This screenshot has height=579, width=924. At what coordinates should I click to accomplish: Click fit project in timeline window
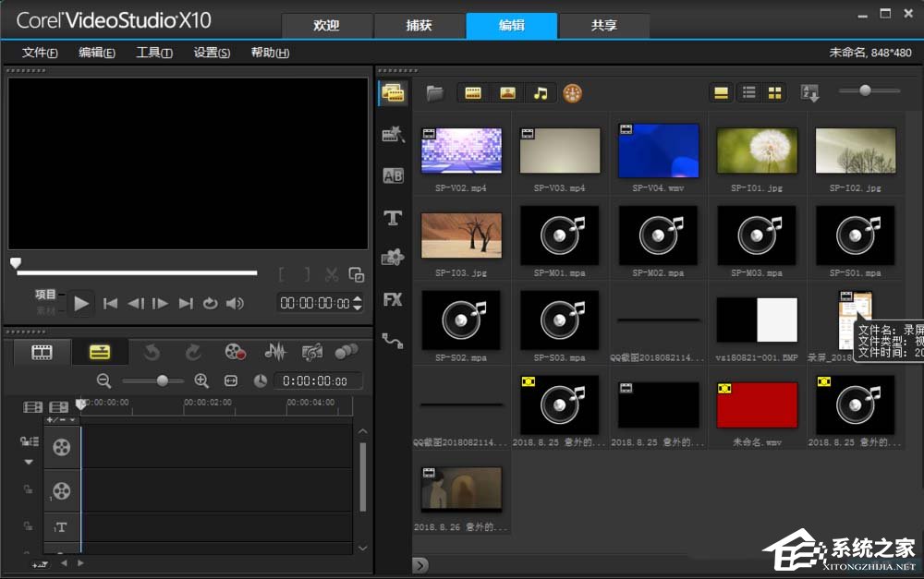tap(231, 380)
